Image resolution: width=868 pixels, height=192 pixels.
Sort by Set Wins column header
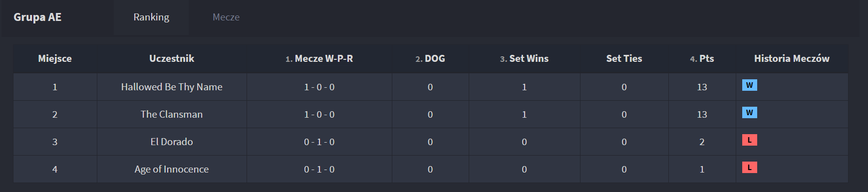tap(524, 58)
